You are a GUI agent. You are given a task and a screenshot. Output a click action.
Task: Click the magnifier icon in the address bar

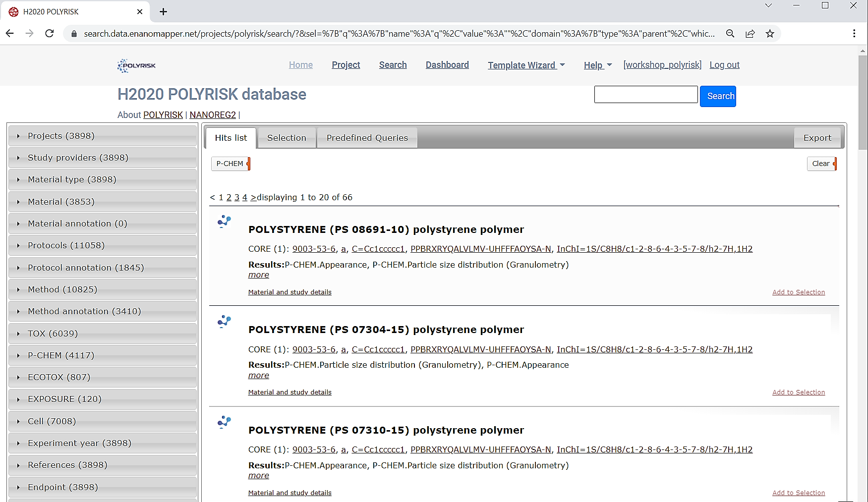point(730,33)
